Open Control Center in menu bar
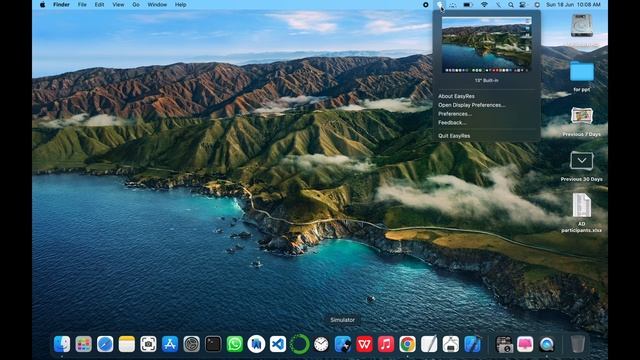Screen dimensions: 640x360 point(523,4)
